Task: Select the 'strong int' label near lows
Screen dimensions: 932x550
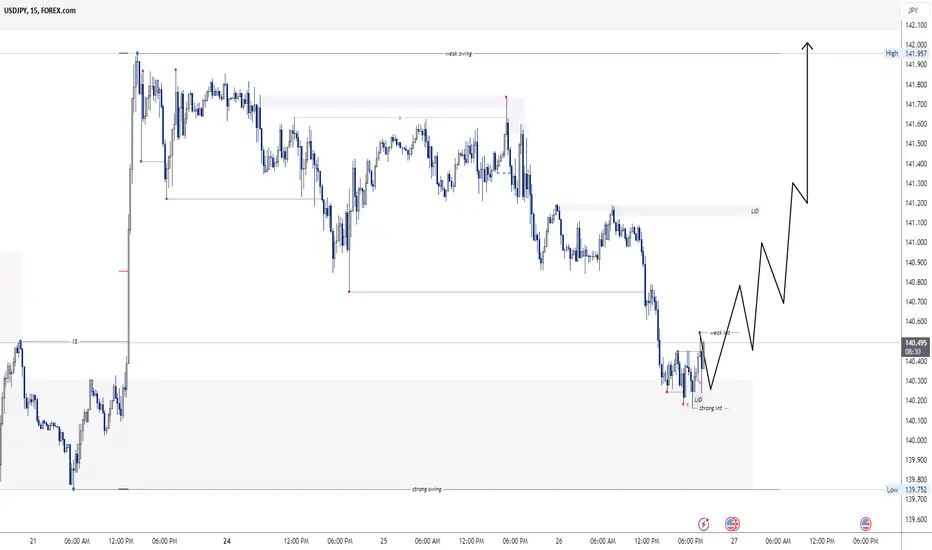Action: point(710,408)
